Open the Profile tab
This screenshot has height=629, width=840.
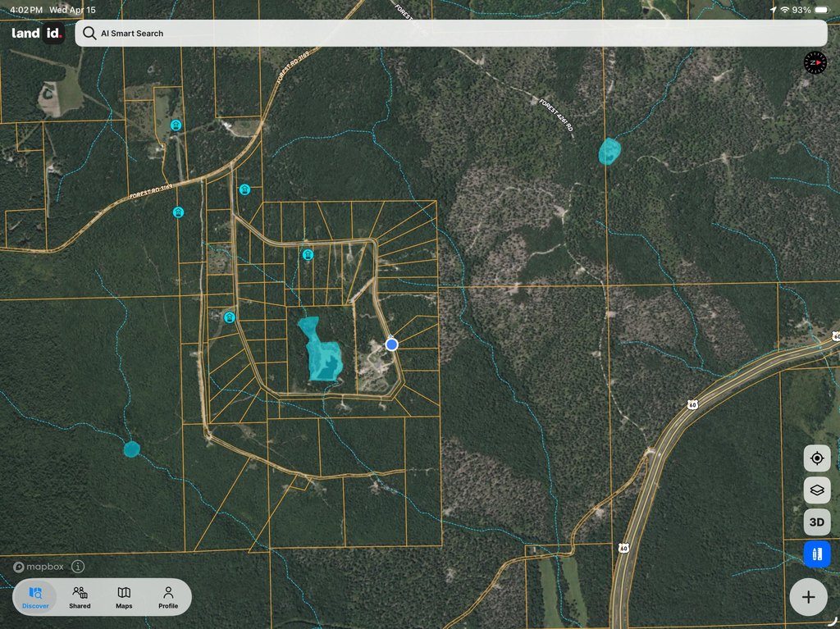pyautogui.click(x=168, y=597)
